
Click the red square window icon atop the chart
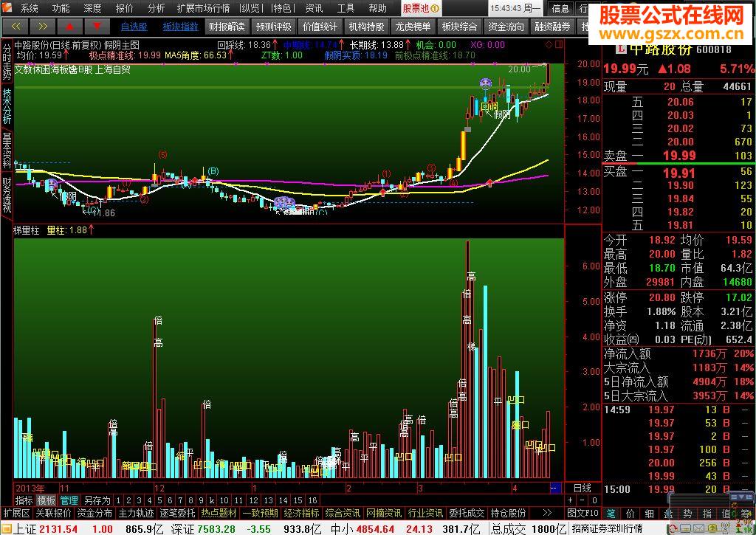tap(558, 45)
